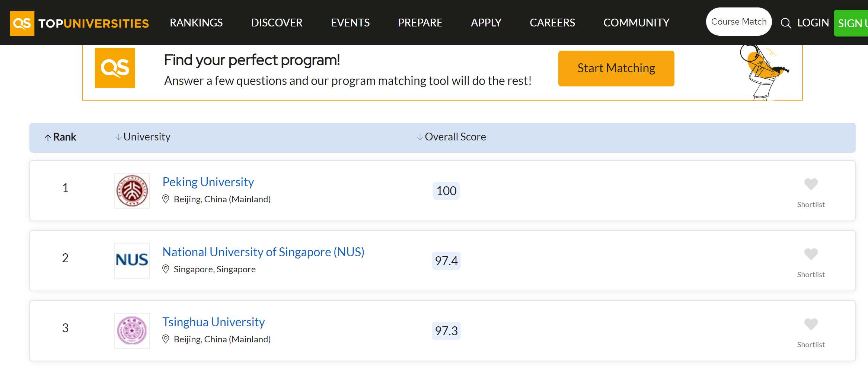868x374 pixels.
Task: Click Tsinghua University logo thumbnail
Action: coord(132,331)
